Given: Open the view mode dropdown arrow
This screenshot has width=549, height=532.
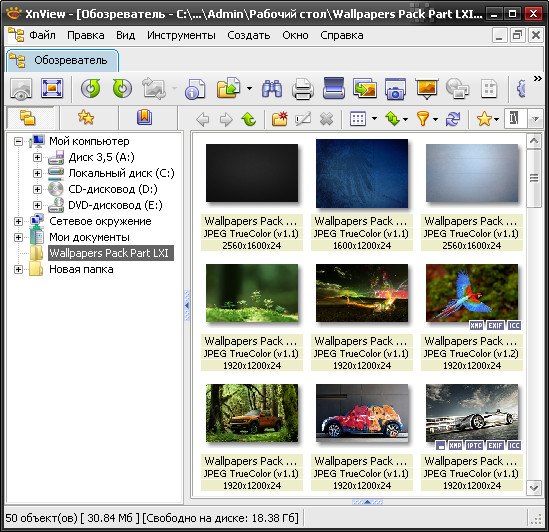Looking at the screenshot, I should [374, 119].
